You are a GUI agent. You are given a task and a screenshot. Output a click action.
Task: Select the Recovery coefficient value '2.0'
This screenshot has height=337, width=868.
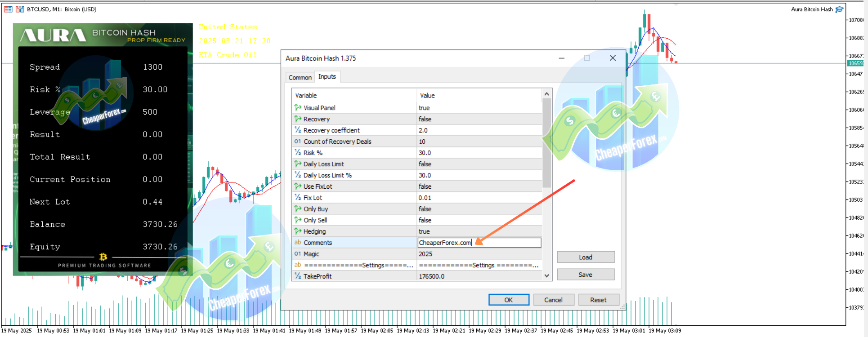(423, 130)
